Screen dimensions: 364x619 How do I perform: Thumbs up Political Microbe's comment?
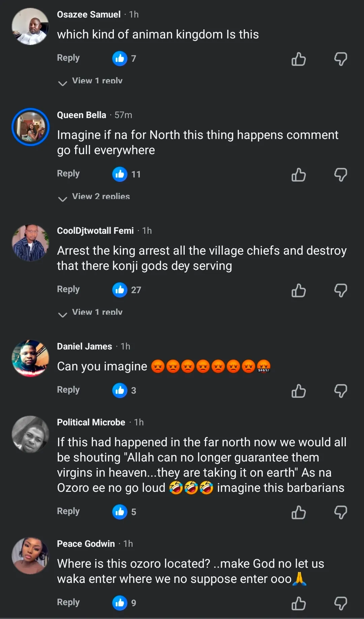tap(299, 512)
